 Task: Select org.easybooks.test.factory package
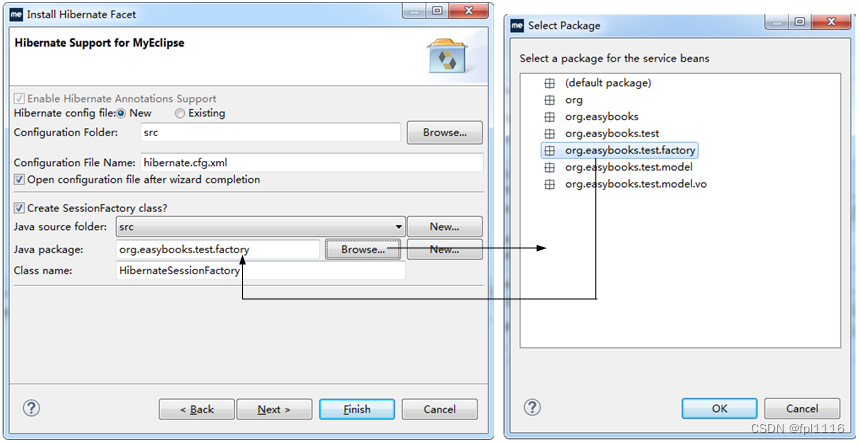point(620,150)
